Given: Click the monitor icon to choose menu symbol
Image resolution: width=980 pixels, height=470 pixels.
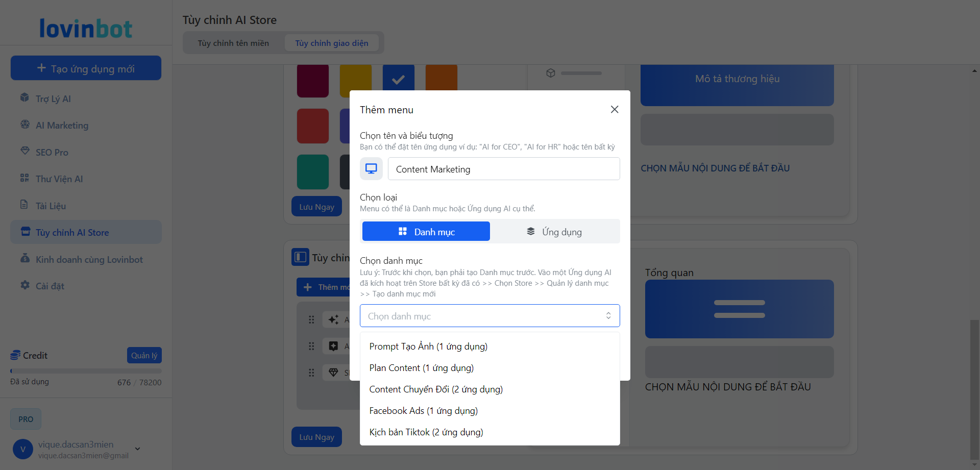Looking at the screenshot, I should click(x=371, y=169).
